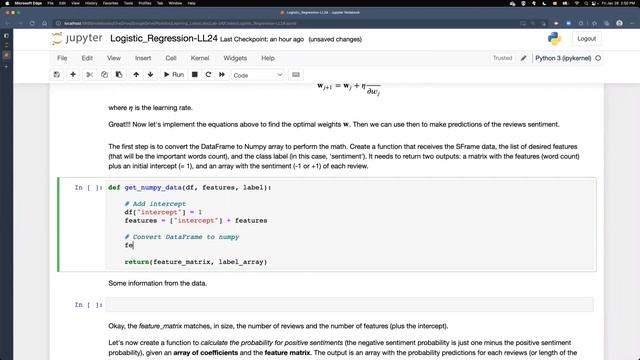Click the Wi-Fi status icon

pyautogui.click(x=576, y=3)
